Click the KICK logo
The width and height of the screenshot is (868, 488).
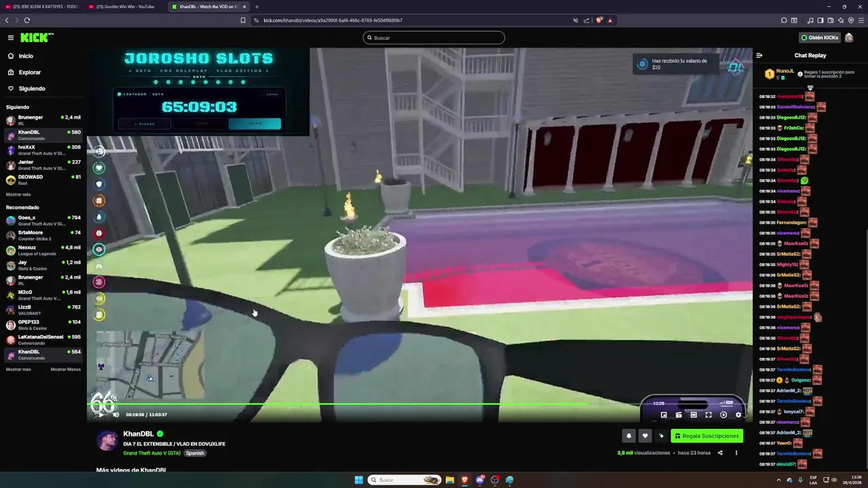37,37
